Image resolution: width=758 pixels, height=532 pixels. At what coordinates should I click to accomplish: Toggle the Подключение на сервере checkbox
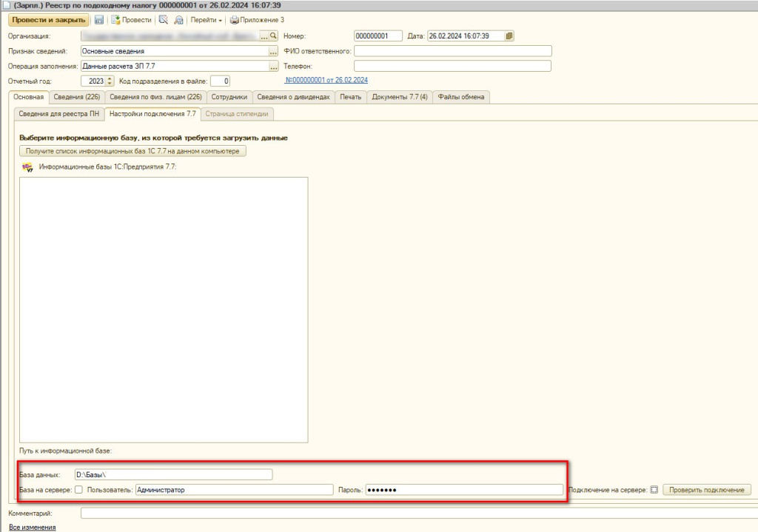tap(653, 490)
